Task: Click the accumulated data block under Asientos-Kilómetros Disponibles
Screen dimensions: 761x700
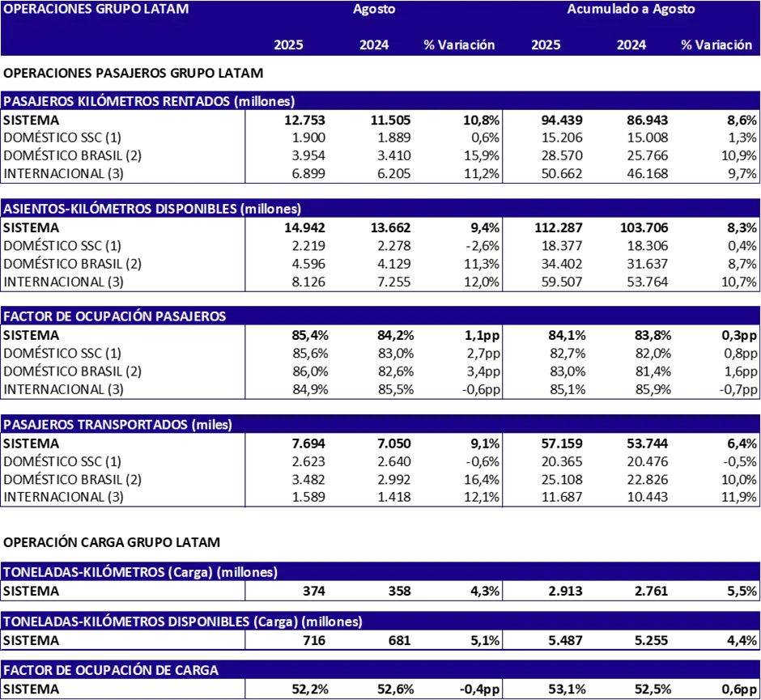Action: click(631, 255)
